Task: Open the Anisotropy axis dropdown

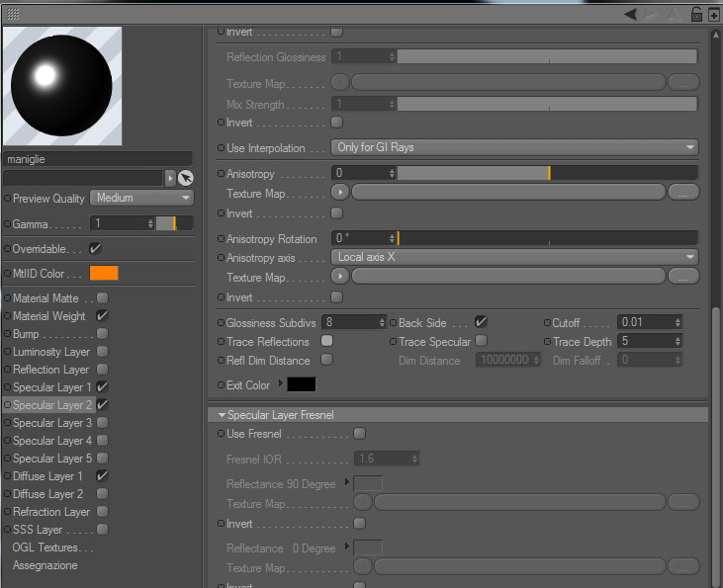Action: [514, 257]
